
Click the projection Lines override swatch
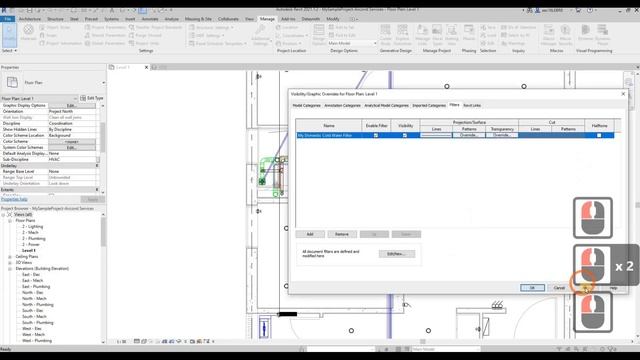point(436,135)
